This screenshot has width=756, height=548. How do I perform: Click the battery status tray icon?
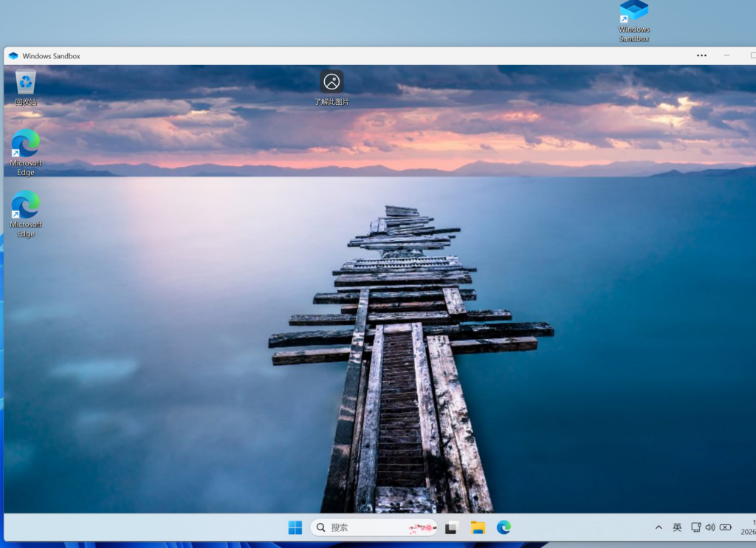726,527
